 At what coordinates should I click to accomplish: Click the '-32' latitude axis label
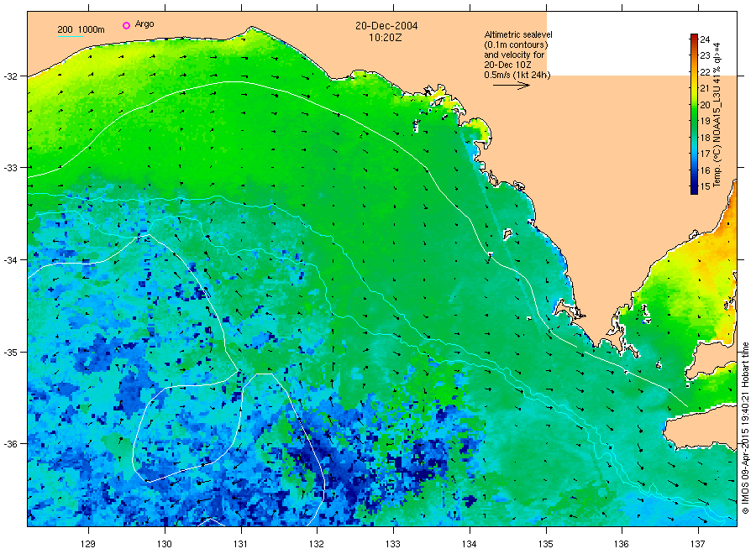tap(10, 76)
